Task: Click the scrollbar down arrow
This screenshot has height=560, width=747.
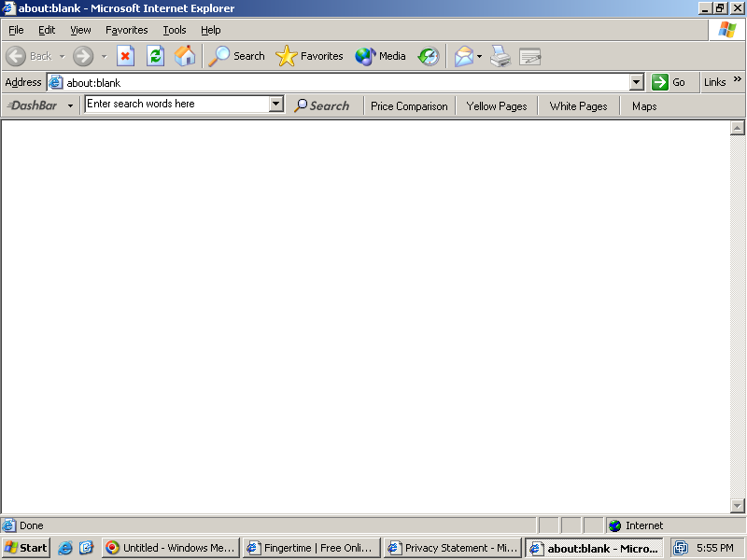Action: point(737,506)
